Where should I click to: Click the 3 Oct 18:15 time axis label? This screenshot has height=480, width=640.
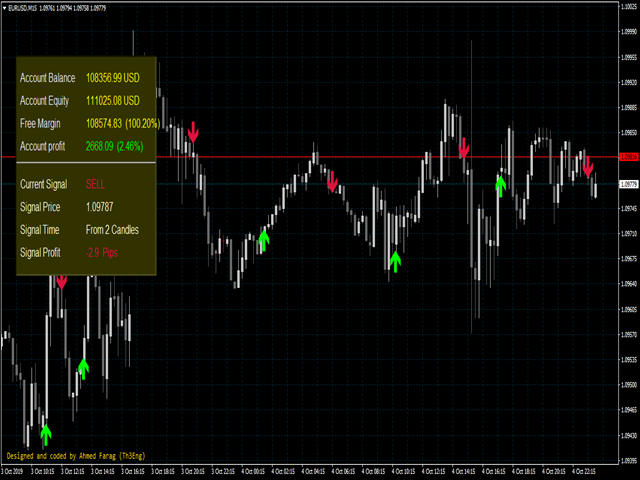click(x=163, y=471)
